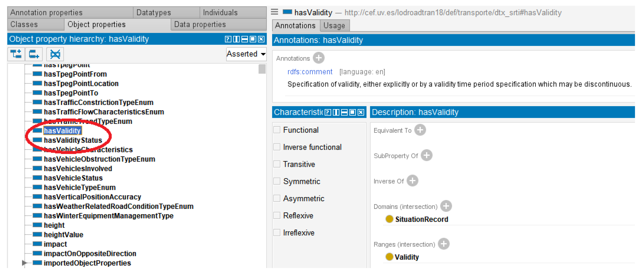The width and height of the screenshot is (644, 276).
Task: Open the SituationRecord domain class
Action: tap(422, 219)
